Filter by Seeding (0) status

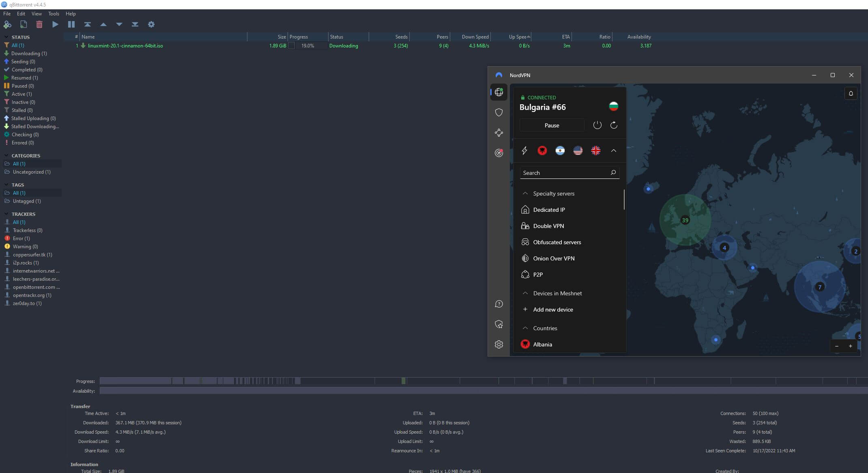[23, 61]
